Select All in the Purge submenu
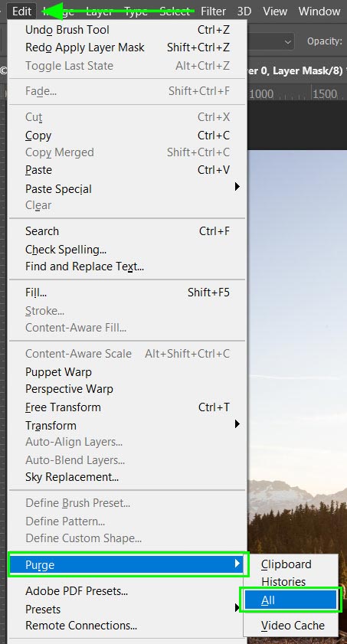The height and width of the screenshot is (644, 347). click(290, 600)
